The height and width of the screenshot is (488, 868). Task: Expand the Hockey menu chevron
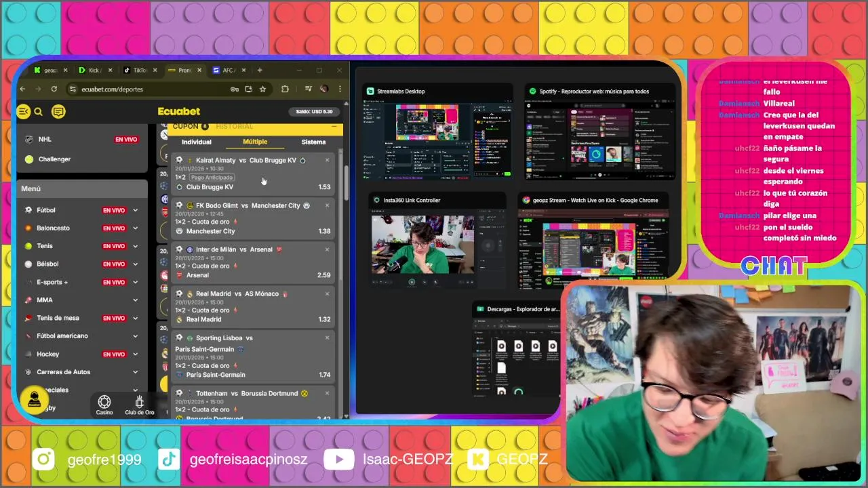[x=135, y=354]
